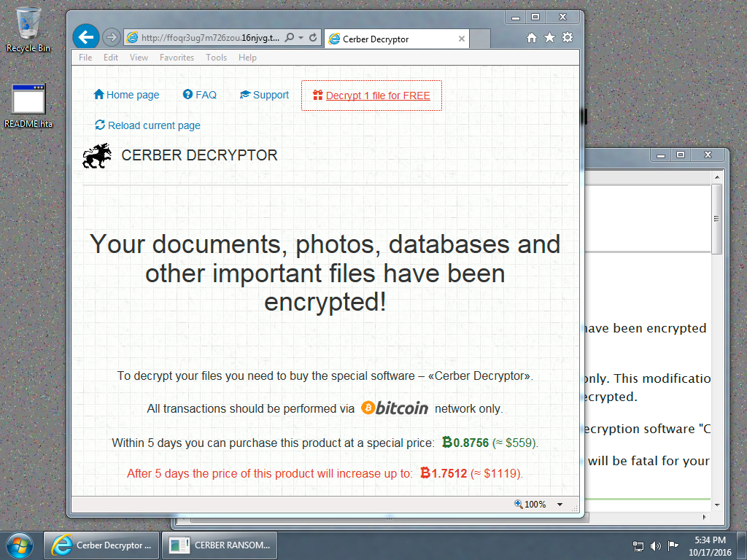
Task: Click vertical scrollbar thumb in background window
Action: (717, 219)
